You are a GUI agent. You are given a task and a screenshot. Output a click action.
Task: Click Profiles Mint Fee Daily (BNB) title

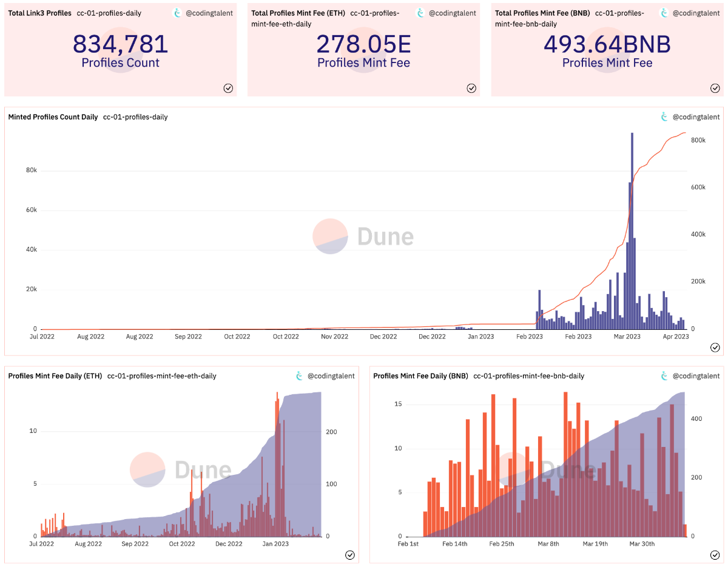[420, 376]
